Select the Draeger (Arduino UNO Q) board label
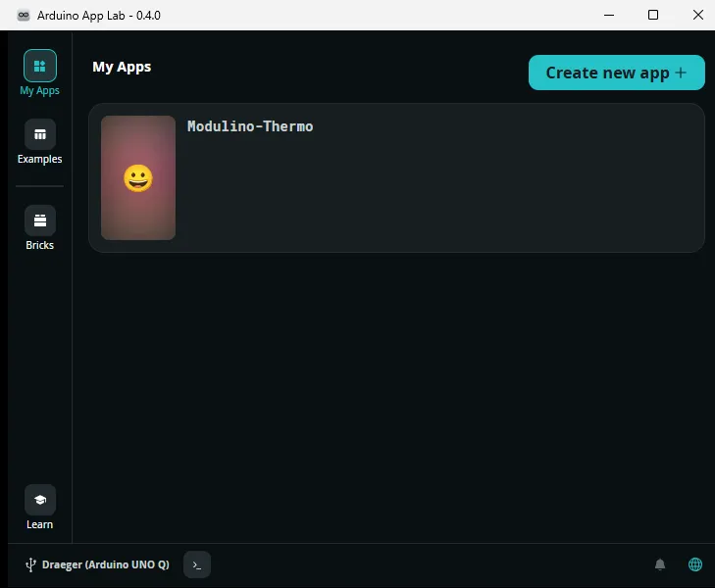Image resolution: width=715 pixels, height=588 pixels. [106, 564]
